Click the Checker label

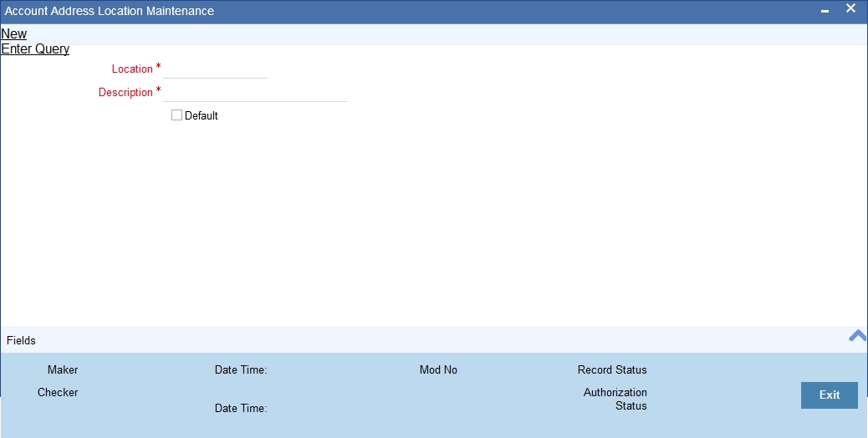pyautogui.click(x=58, y=392)
